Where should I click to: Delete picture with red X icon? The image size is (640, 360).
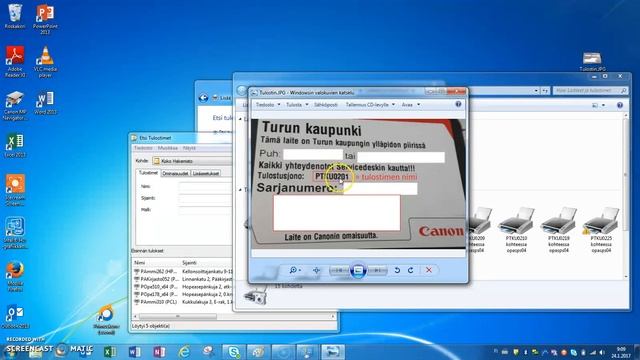429,270
